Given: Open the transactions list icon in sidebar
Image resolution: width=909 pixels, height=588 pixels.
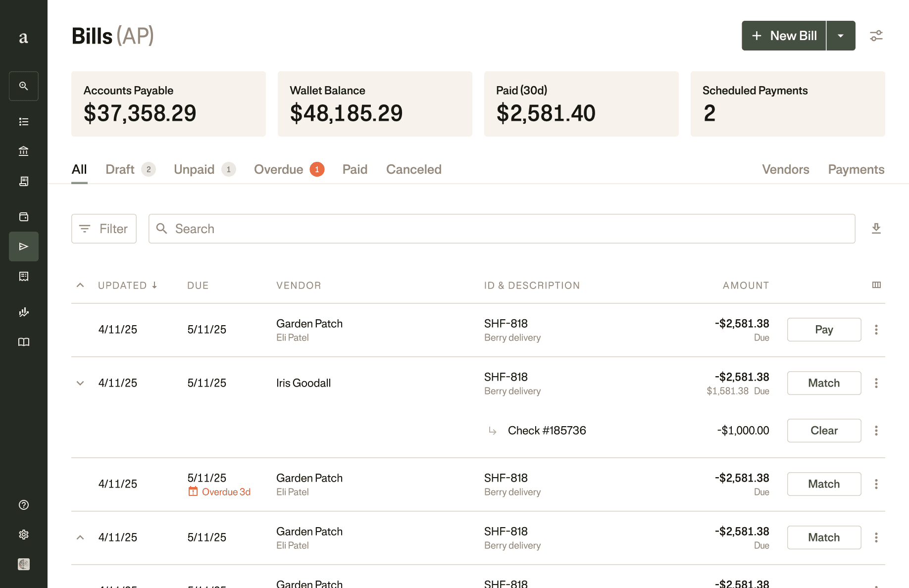Looking at the screenshot, I should point(24,121).
